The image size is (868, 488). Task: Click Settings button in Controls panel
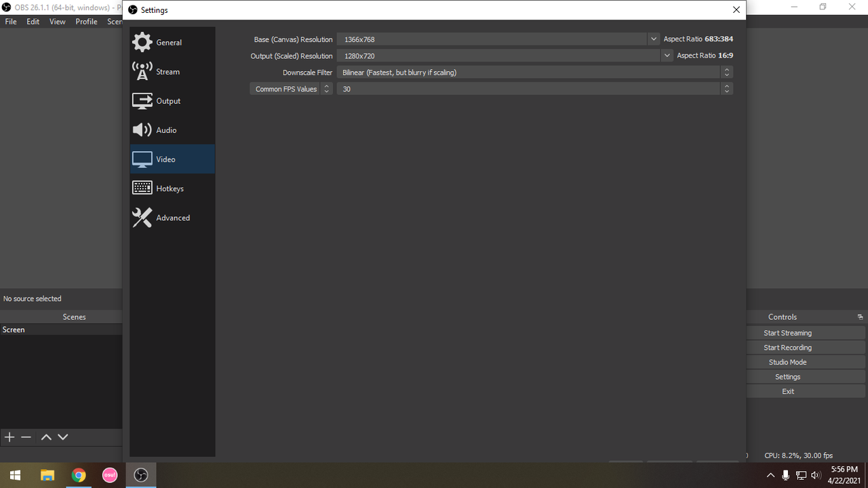787,377
